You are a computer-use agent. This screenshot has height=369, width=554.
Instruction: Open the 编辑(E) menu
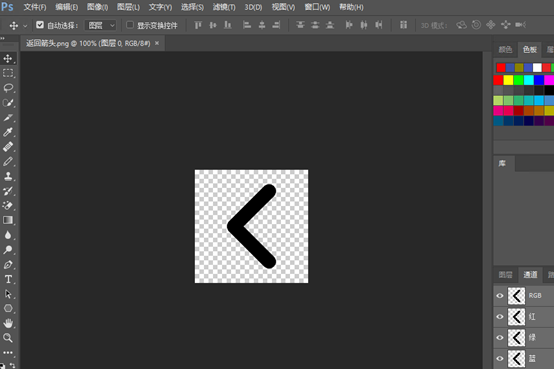click(66, 7)
